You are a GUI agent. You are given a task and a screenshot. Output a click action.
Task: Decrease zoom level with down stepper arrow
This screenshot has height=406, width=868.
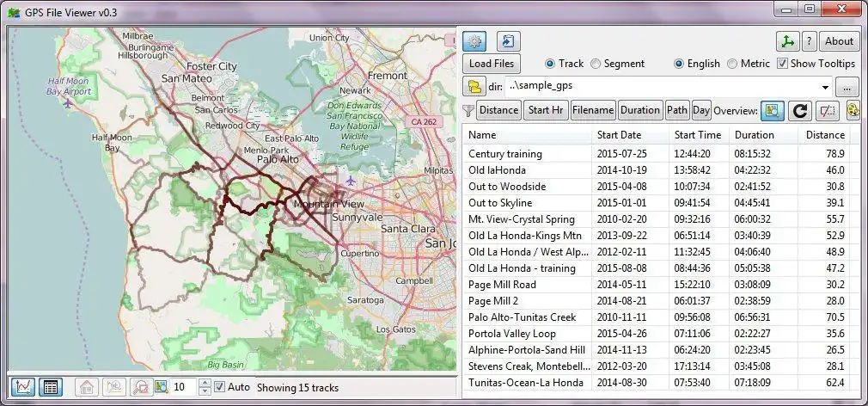tap(205, 391)
